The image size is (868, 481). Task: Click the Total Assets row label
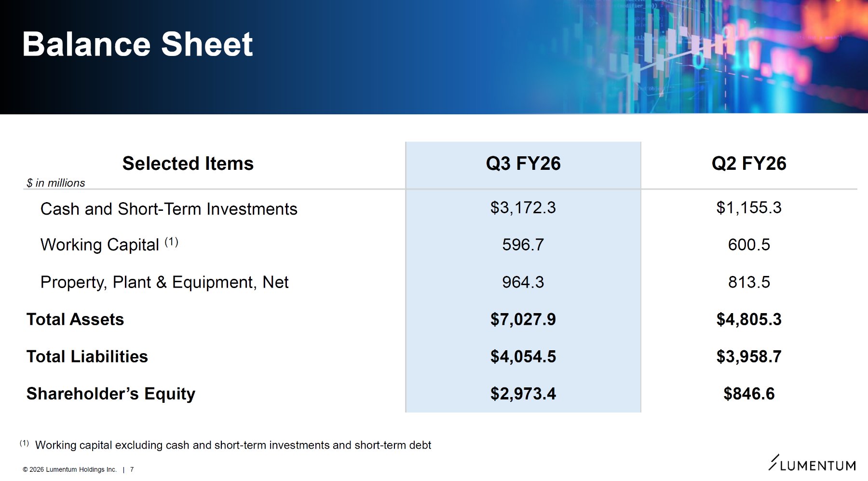coord(75,319)
